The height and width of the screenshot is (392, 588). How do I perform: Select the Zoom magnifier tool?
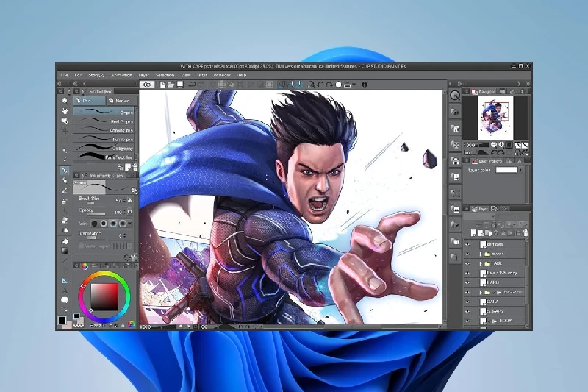tap(65, 100)
